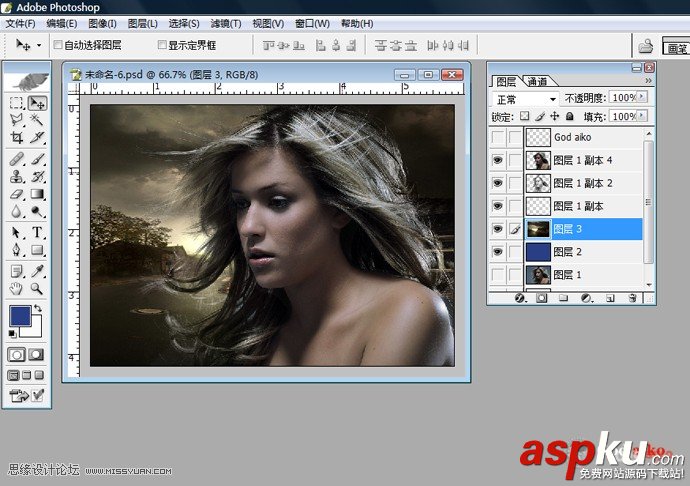
Task: Select the Blur tool
Action: point(16,212)
